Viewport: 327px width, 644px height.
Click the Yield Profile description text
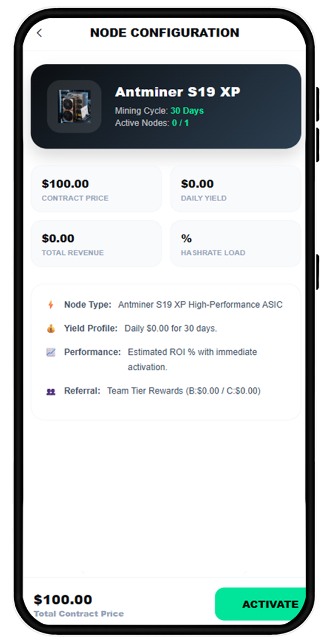tap(171, 329)
